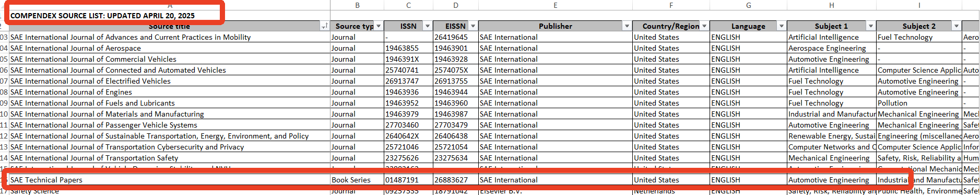Select EISSN cell 23275634
980x195 pixels.
(x=456, y=158)
